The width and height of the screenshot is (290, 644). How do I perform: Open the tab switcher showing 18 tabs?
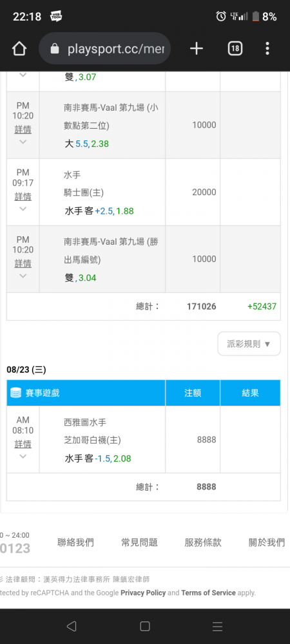point(235,49)
